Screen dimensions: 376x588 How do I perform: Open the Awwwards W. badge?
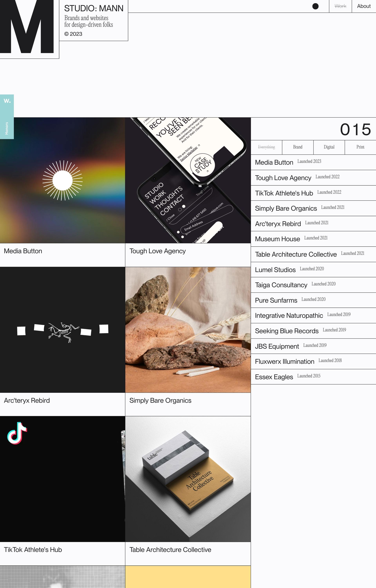(7, 101)
